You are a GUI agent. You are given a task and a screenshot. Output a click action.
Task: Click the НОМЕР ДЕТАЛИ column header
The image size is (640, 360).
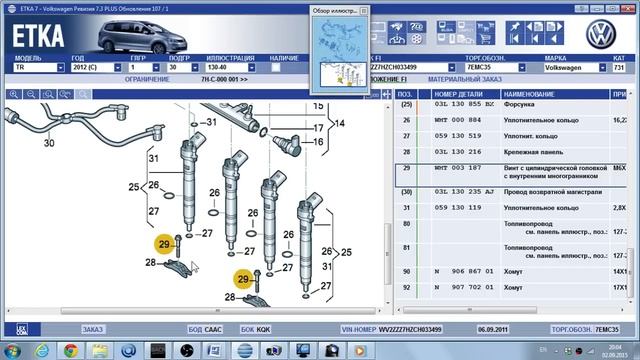click(466, 94)
